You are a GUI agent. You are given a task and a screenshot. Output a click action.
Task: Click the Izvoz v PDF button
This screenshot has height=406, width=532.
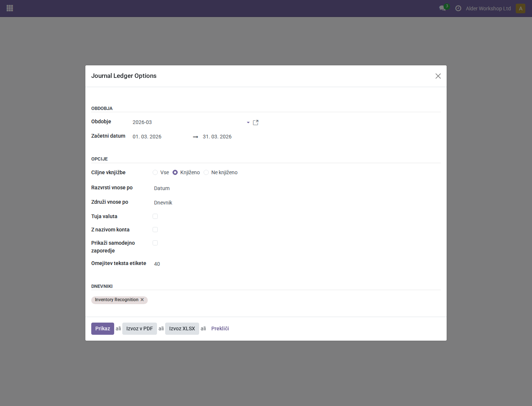(x=140, y=328)
